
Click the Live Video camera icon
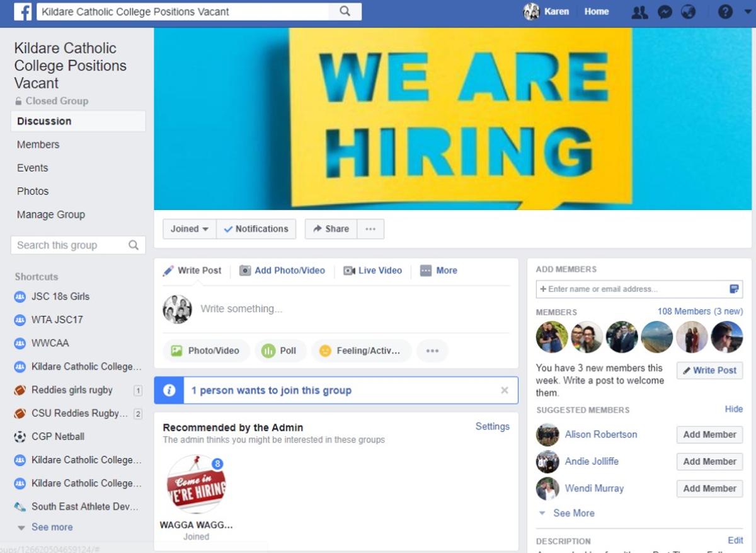pyautogui.click(x=349, y=271)
